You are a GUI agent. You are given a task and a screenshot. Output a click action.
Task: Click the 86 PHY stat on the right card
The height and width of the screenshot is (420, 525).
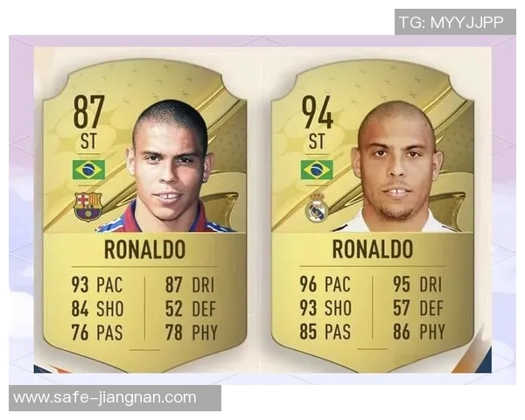coord(419,332)
